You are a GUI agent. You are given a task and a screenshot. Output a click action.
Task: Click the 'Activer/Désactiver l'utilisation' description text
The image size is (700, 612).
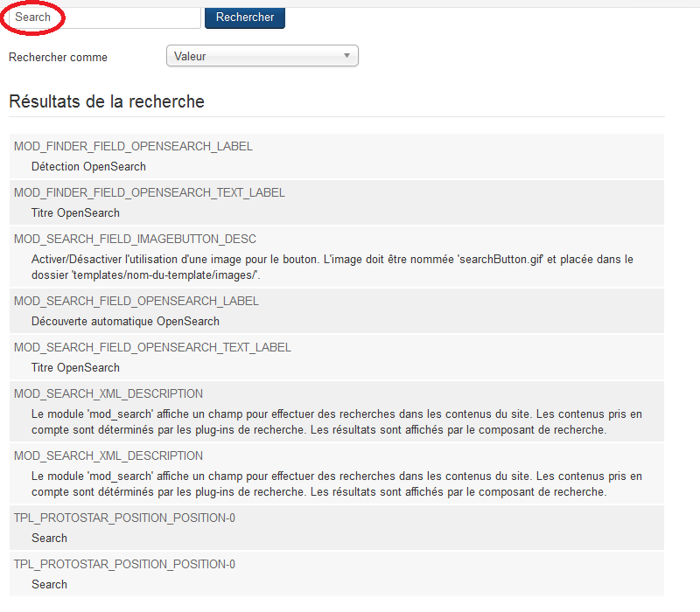coord(332,268)
